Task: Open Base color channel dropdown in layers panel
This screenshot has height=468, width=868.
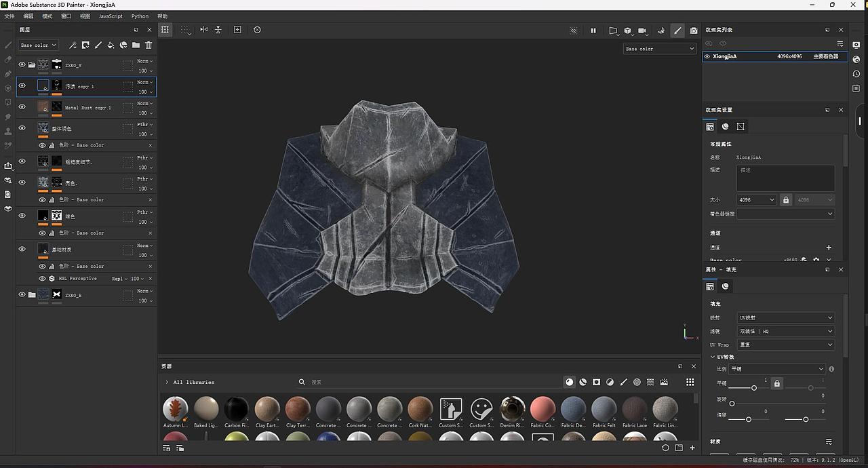Action: click(39, 45)
